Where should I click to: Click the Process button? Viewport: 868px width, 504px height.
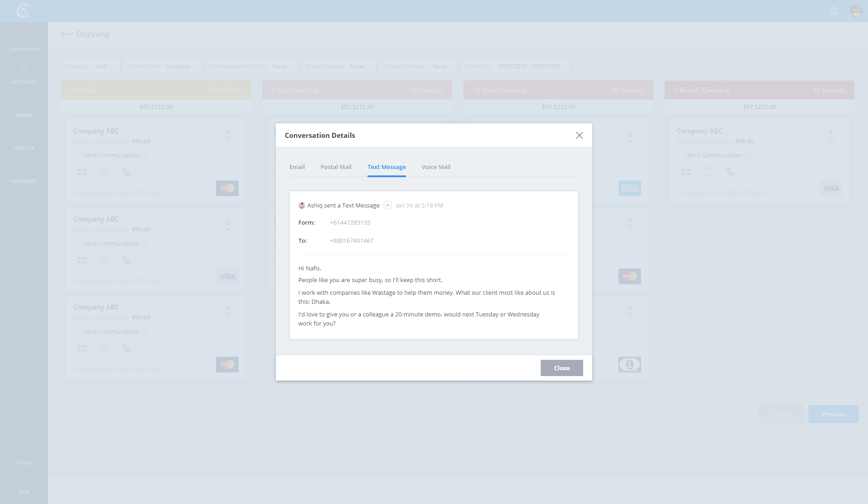pyautogui.click(x=833, y=414)
